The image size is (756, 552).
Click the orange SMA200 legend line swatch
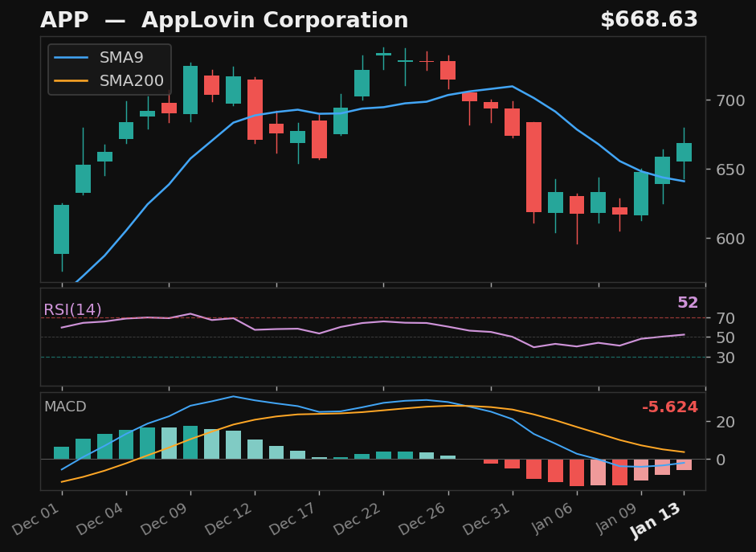[71, 80]
